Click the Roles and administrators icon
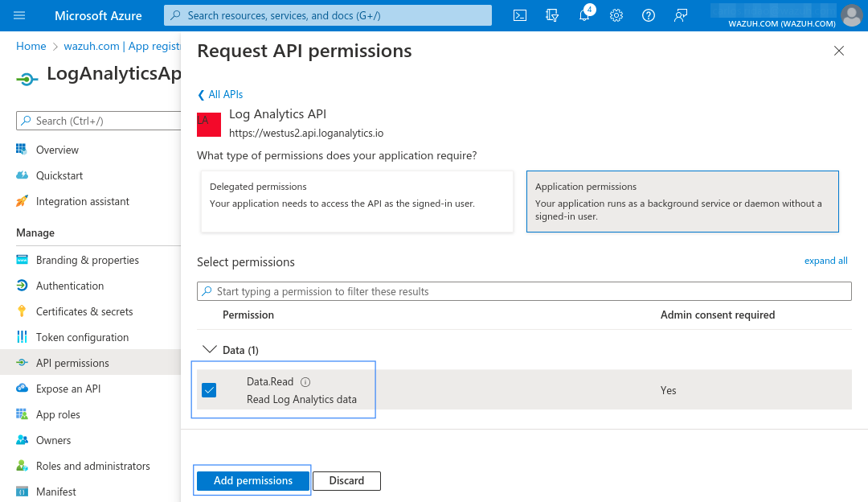 coord(22,466)
